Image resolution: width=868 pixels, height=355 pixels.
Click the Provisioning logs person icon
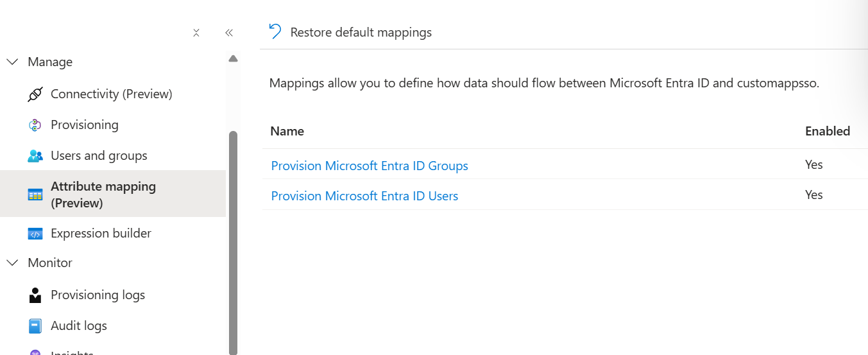35,295
